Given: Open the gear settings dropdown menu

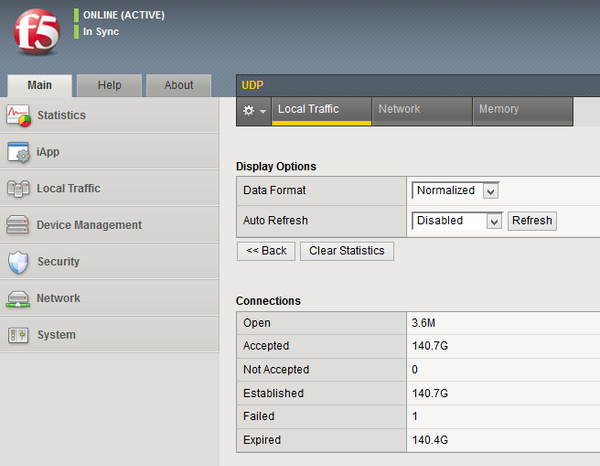Looking at the screenshot, I should [254, 110].
